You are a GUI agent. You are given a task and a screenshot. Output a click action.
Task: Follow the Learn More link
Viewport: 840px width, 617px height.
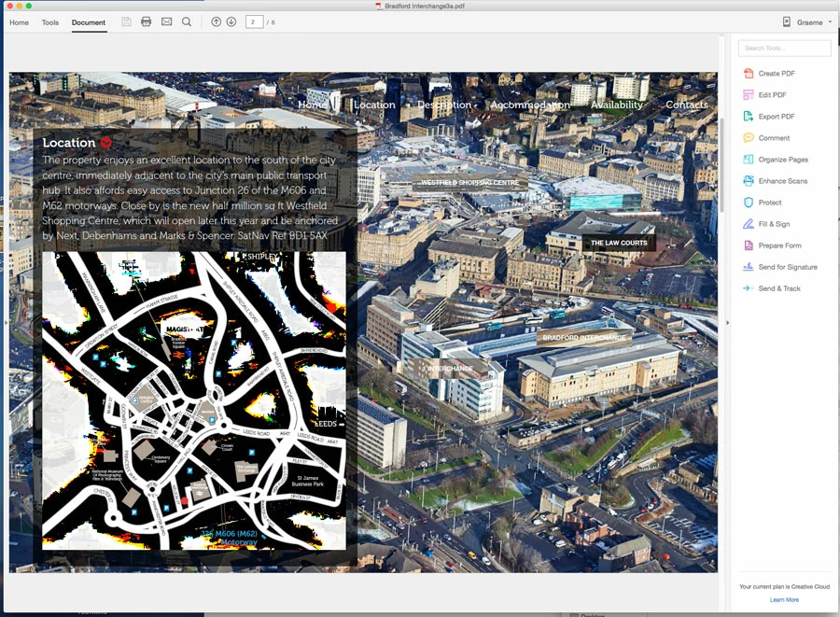784,600
